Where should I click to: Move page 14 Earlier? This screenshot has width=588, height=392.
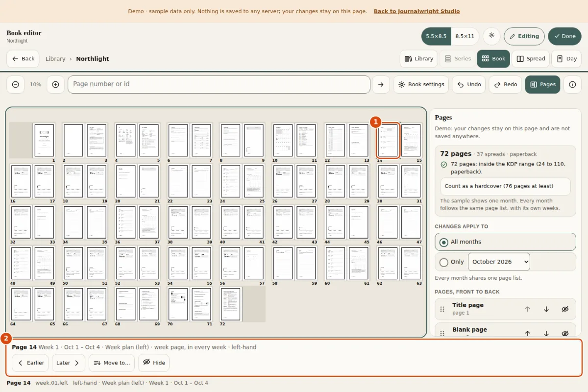coord(30,363)
